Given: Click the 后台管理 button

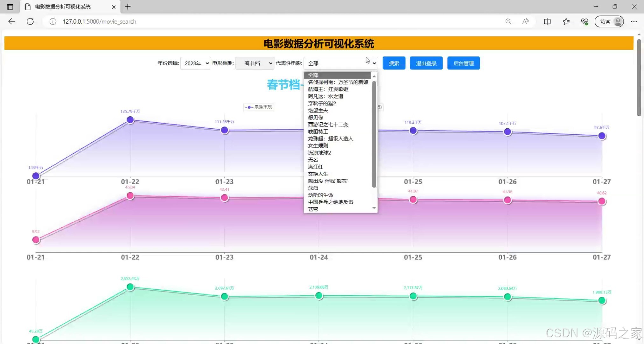Looking at the screenshot, I should click(463, 63).
